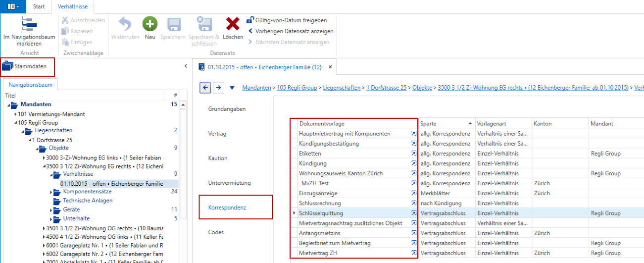This screenshot has height=263, width=644.
Task: Follow the Mandanten breadcrumb link
Action: point(255,88)
